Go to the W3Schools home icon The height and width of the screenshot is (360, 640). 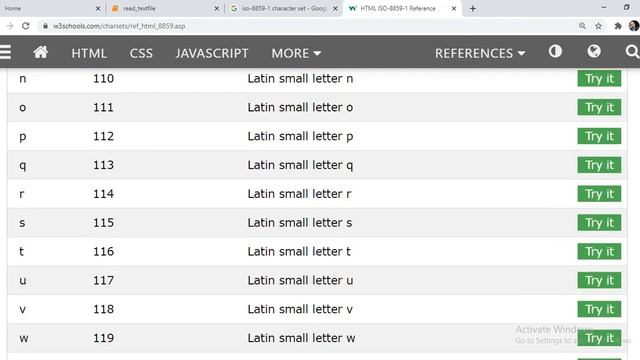click(40, 52)
